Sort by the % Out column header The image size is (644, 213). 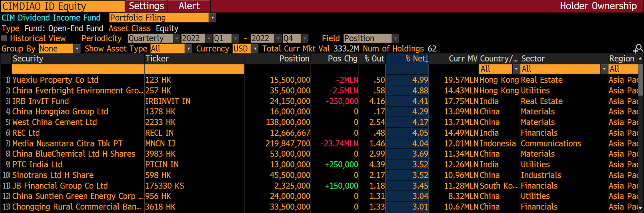372,59
